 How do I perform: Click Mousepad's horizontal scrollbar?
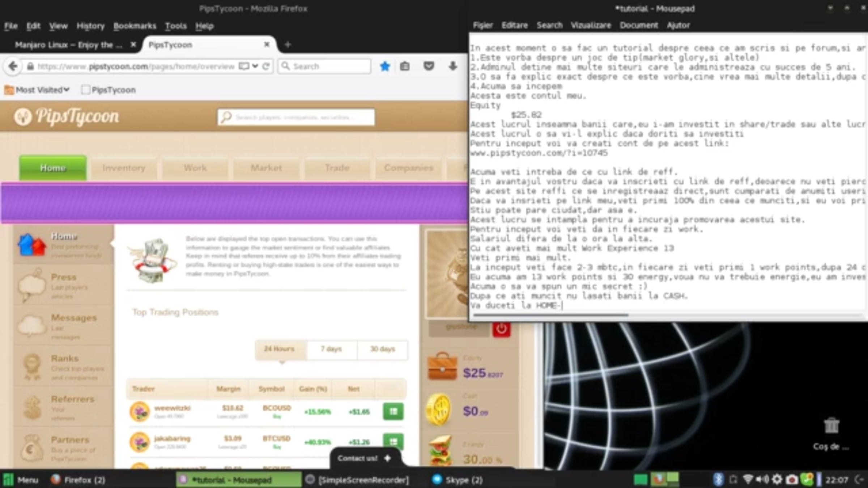550,315
